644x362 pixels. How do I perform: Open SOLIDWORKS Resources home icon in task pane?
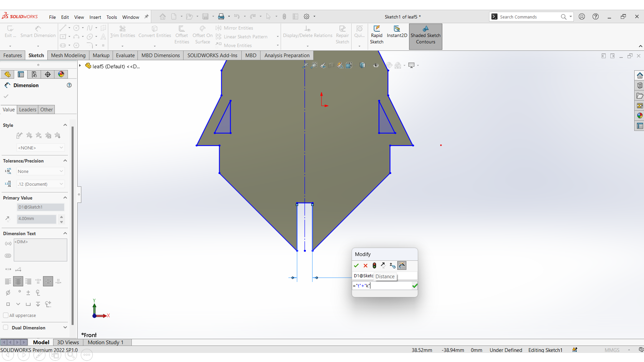click(640, 75)
